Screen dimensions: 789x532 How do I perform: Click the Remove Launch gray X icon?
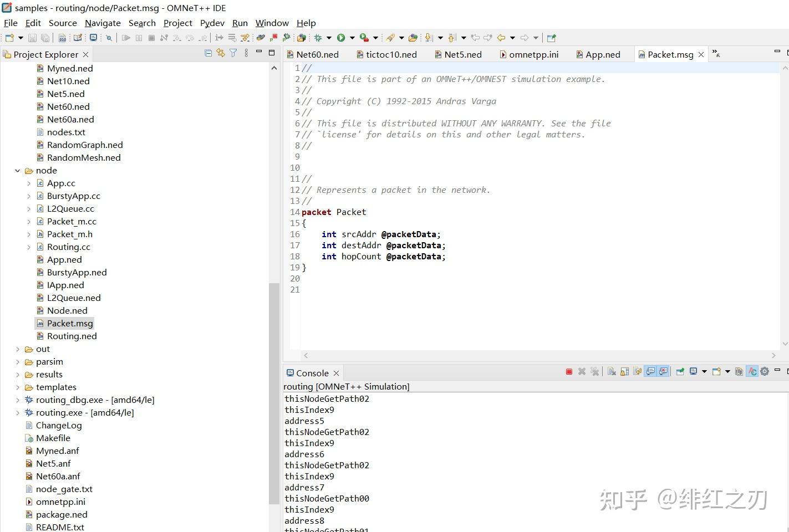tap(582, 372)
